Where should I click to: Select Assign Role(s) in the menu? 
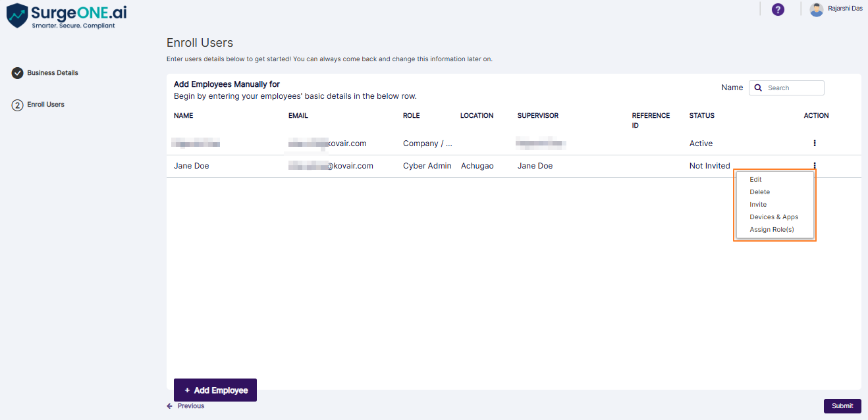[x=772, y=229]
